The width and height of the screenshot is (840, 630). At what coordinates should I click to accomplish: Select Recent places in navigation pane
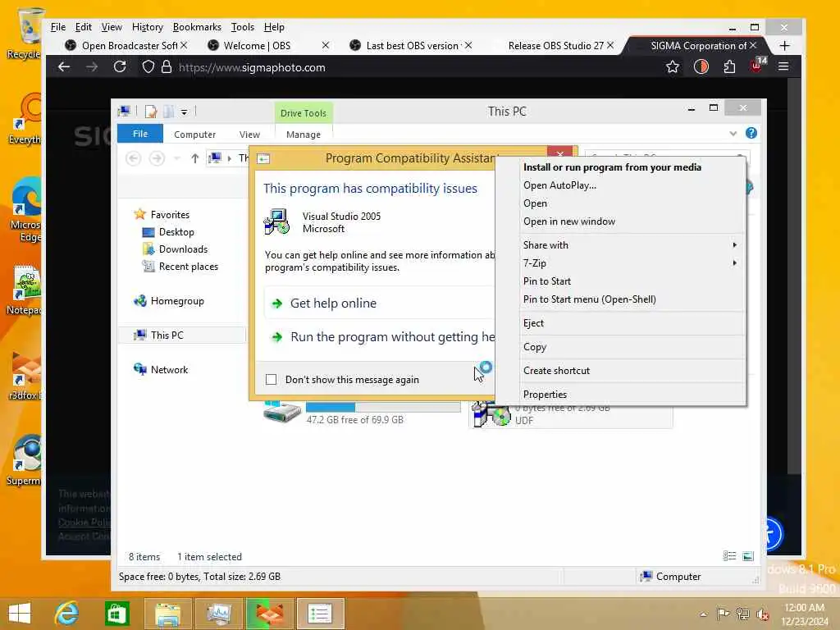[x=188, y=267]
